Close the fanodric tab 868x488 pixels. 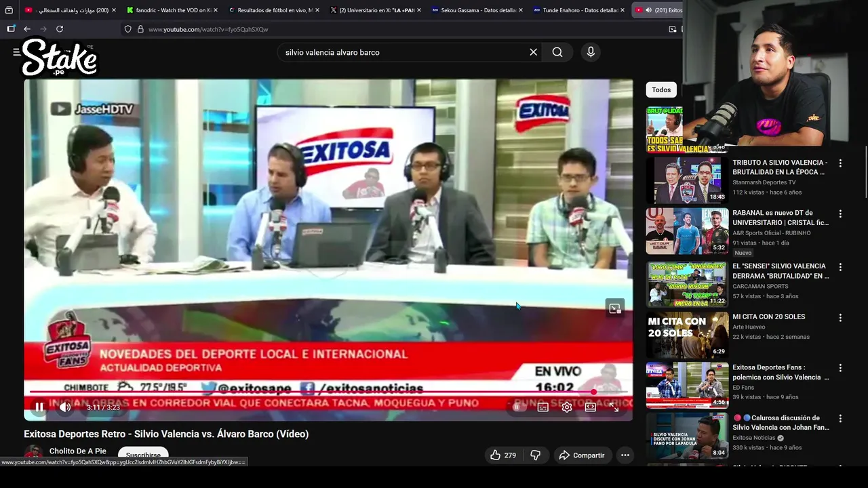pyautogui.click(x=216, y=10)
